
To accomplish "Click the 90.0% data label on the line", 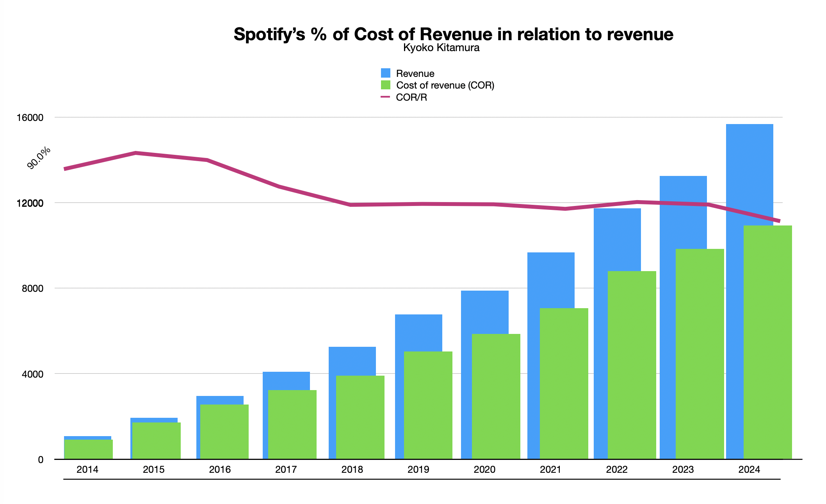I will [39, 158].
